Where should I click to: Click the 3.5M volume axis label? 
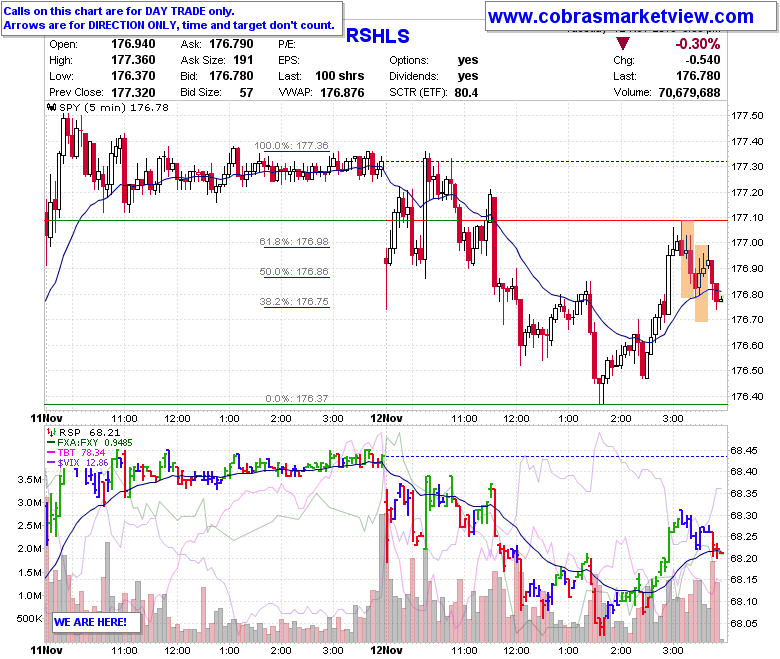click(x=29, y=479)
